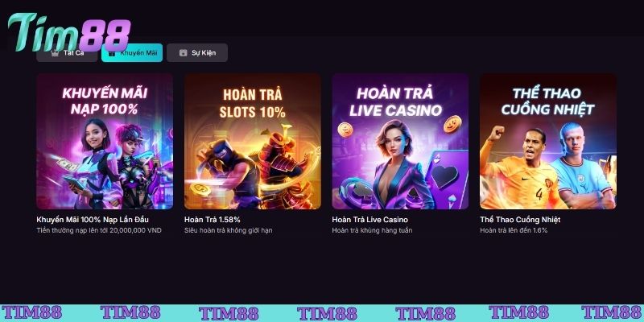Screen dimensions: 644x322
Task: Click the Khuyến Mãi 100% Nạp Lần Đầu title
Action: 93,220
